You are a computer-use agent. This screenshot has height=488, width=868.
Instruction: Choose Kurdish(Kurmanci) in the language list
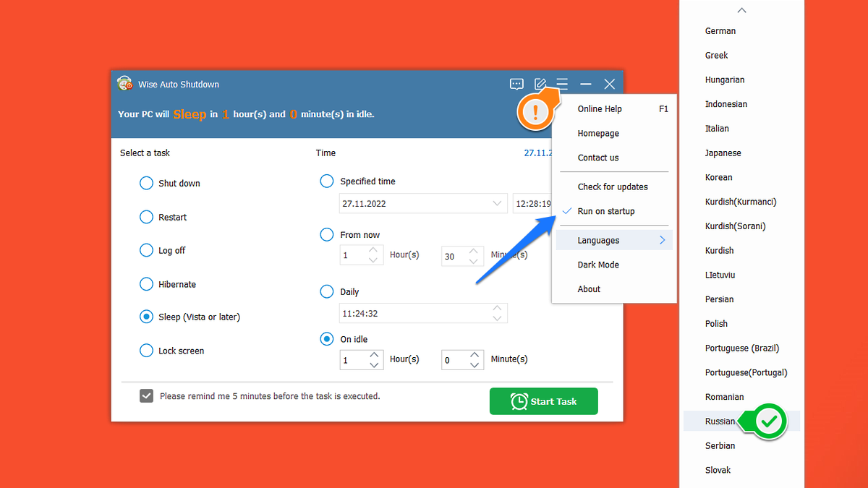point(742,202)
